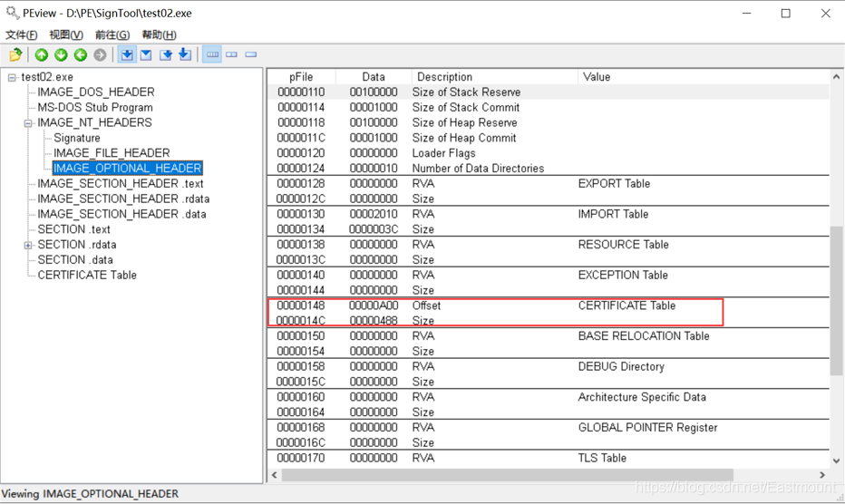Expand the SECTION .rdata node
The height and width of the screenshot is (504, 845).
(x=28, y=246)
